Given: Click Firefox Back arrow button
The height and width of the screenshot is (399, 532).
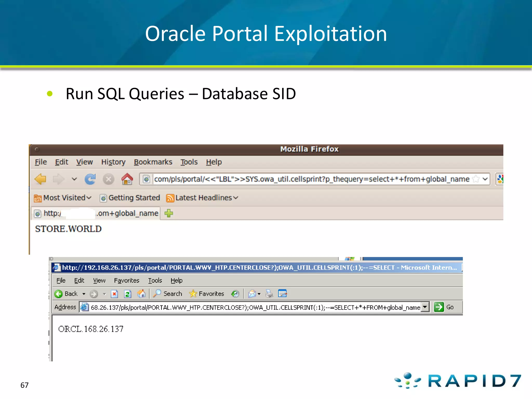Looking at the screenshot, I should [40, 179].
